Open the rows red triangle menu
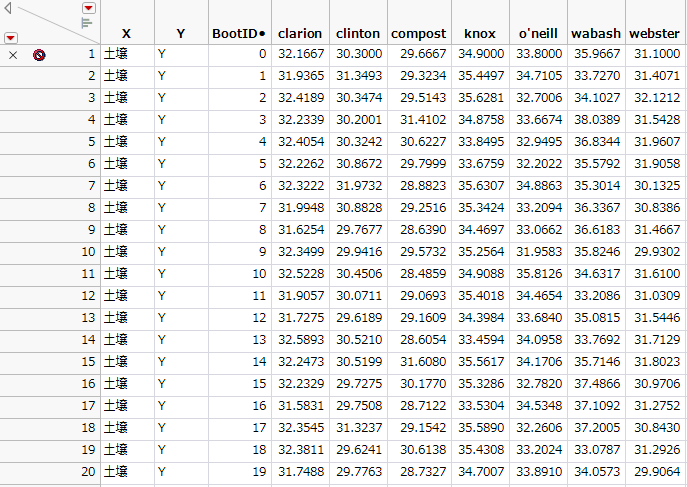687x487 pixels. [x=11, y=38]
